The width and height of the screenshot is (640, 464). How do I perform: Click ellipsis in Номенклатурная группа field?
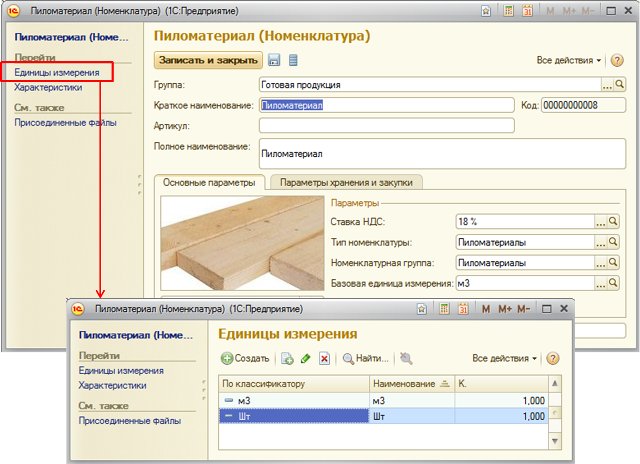(x=601, y=262)
